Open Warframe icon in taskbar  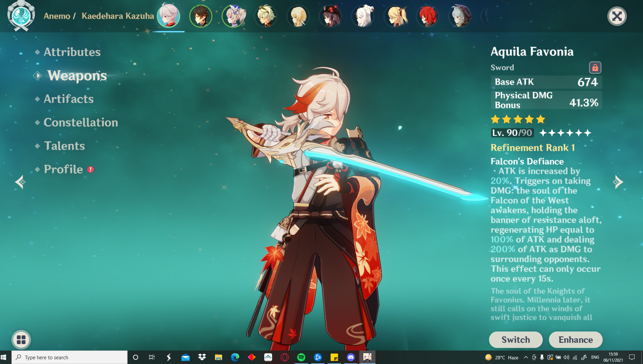[x=268, y=357]
